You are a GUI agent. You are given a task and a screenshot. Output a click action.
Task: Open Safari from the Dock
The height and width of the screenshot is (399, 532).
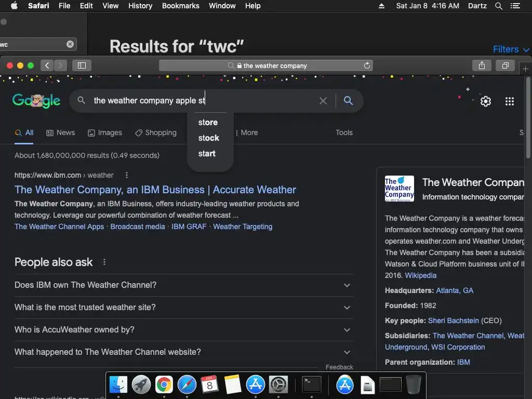click(x=187, y=385)
